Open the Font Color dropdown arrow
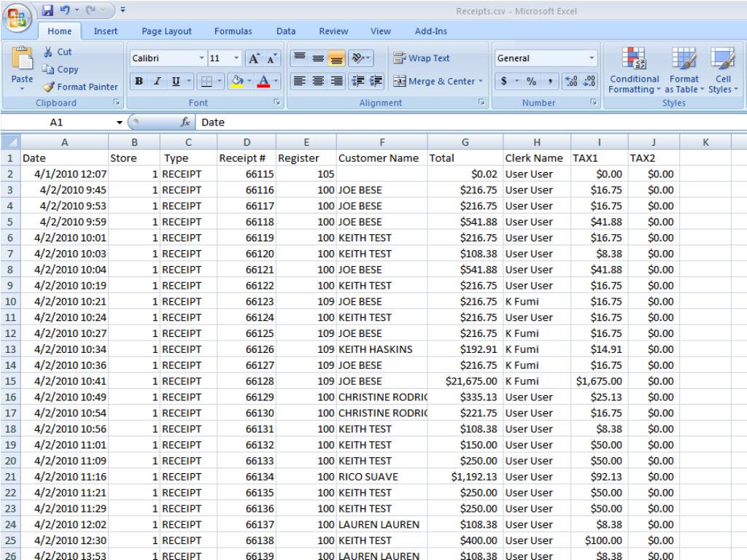The height and width of the screenshot is (560, 747). point(276,82)
